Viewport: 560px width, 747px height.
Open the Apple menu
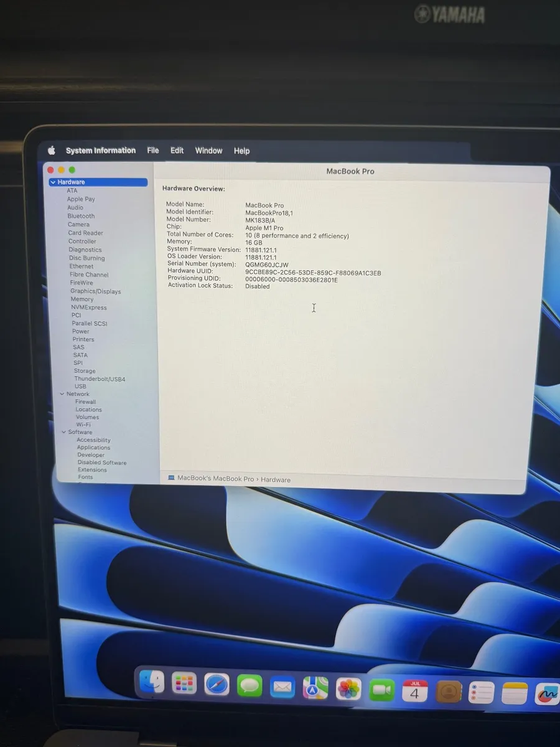point(52,150)
